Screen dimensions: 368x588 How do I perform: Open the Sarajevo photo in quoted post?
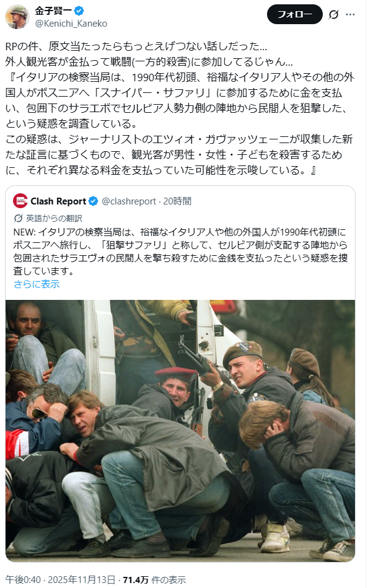click(x=180, y=431)
